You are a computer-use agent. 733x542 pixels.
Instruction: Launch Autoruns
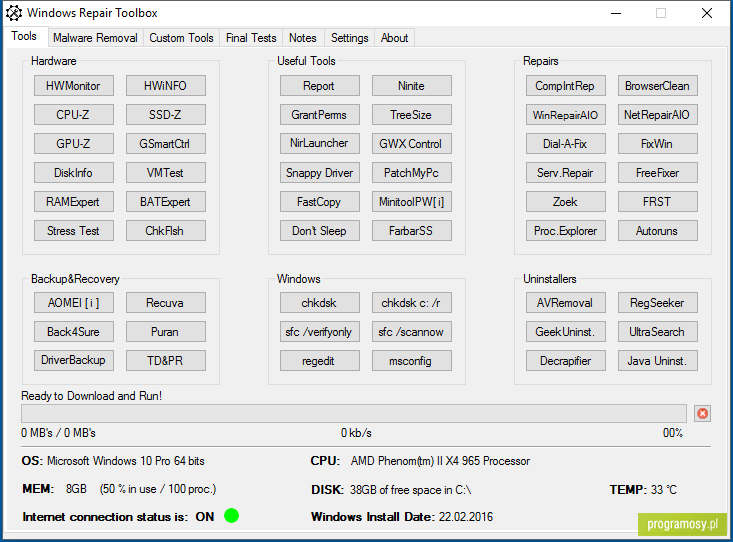pos(658,231)
